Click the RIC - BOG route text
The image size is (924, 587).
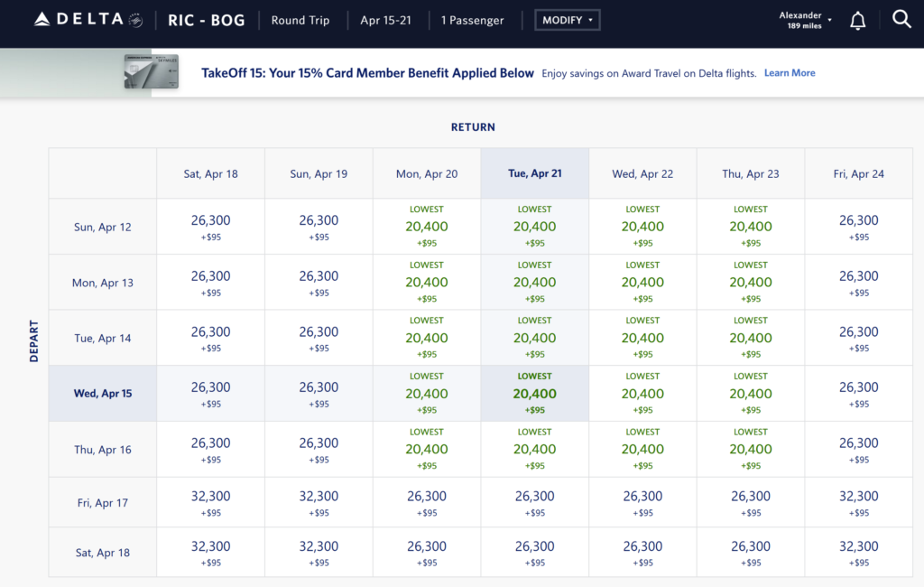(206, 20)
